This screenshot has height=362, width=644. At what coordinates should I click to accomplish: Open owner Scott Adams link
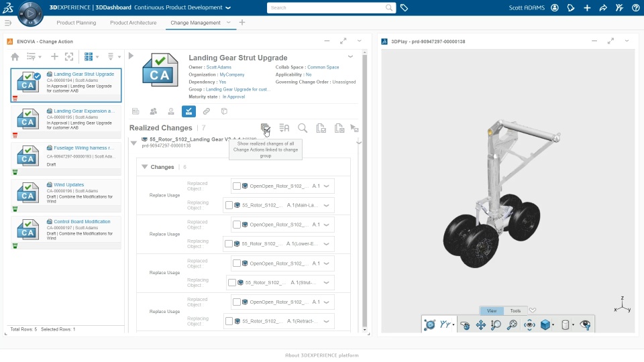tap(219, 67)
